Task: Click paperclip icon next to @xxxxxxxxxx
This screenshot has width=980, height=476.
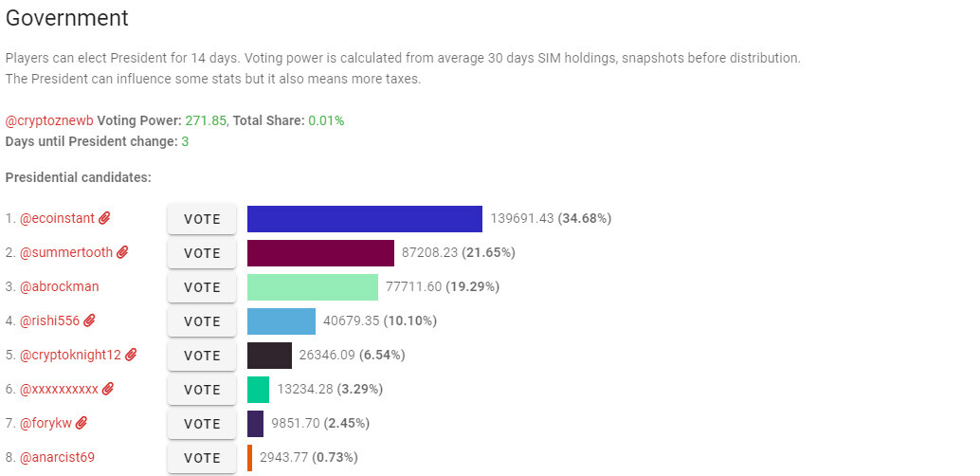Action: click(107, 389)
